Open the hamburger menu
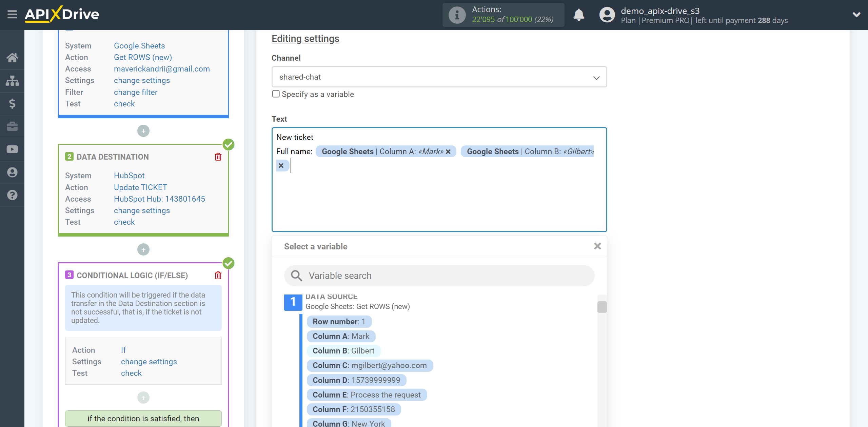The image size is (868, 427). [x=12, y=15]
